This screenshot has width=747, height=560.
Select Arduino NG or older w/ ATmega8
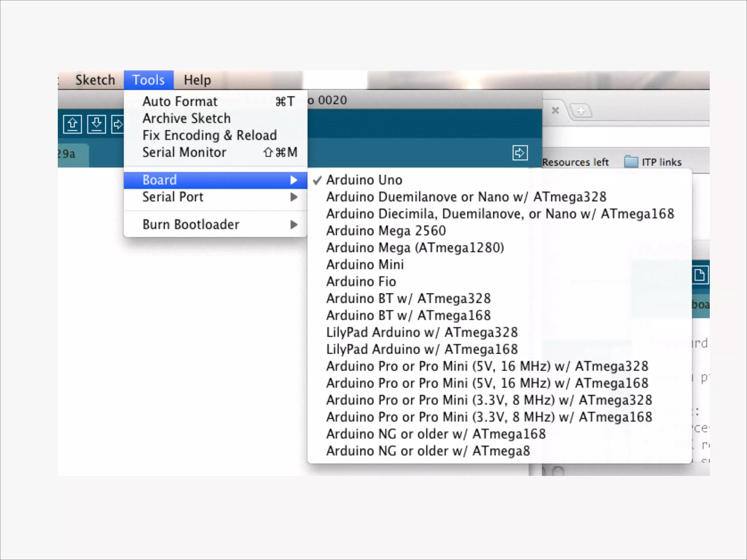coord(428,451)
